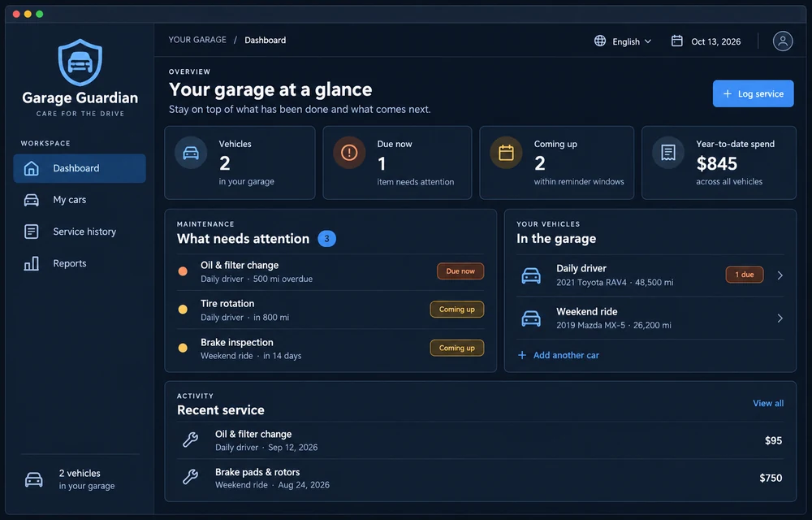The image size is (812, 520).
Task: Click the yellow dot by Tire rotation
Action: (x=183, y=310)
